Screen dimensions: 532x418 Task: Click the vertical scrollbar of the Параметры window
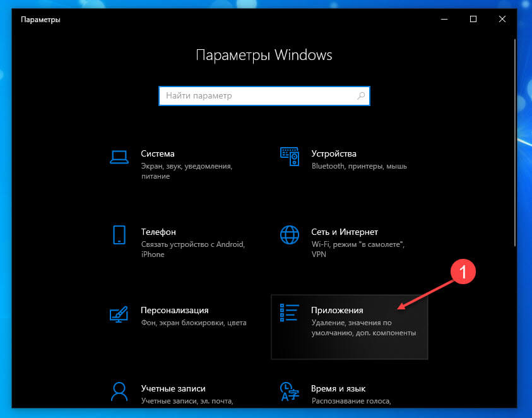click(x=514, y=143)
